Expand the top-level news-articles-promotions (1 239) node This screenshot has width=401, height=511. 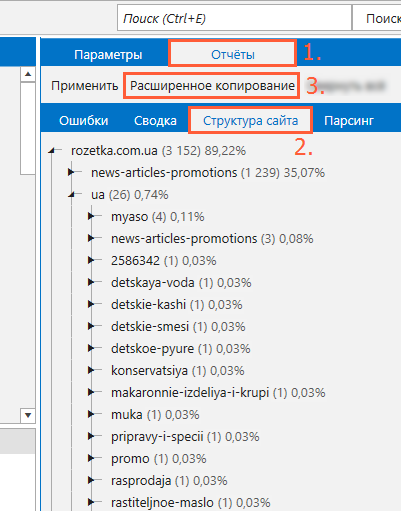71,172
